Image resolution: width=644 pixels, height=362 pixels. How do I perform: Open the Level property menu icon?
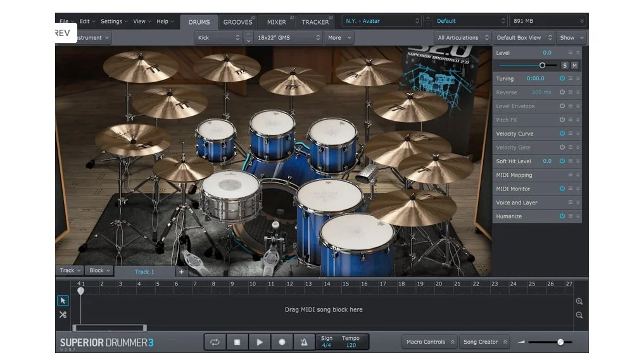(571, 53)
